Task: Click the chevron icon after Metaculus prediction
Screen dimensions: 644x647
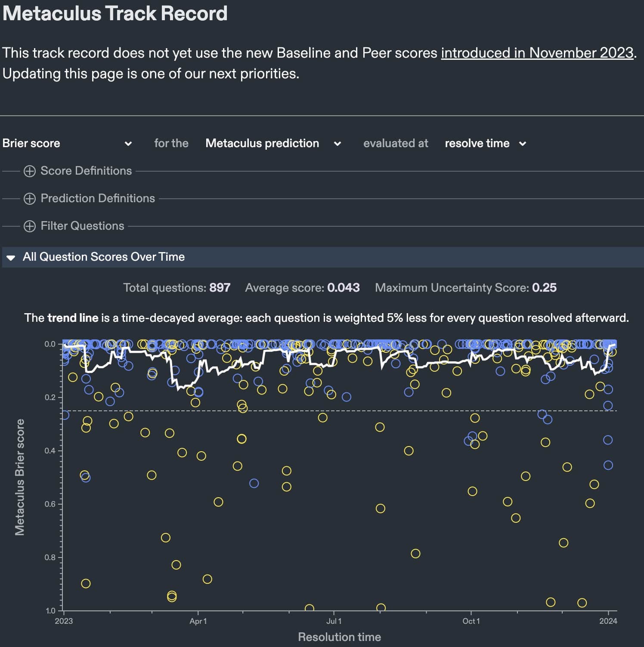Action: (x=337, y=144)
